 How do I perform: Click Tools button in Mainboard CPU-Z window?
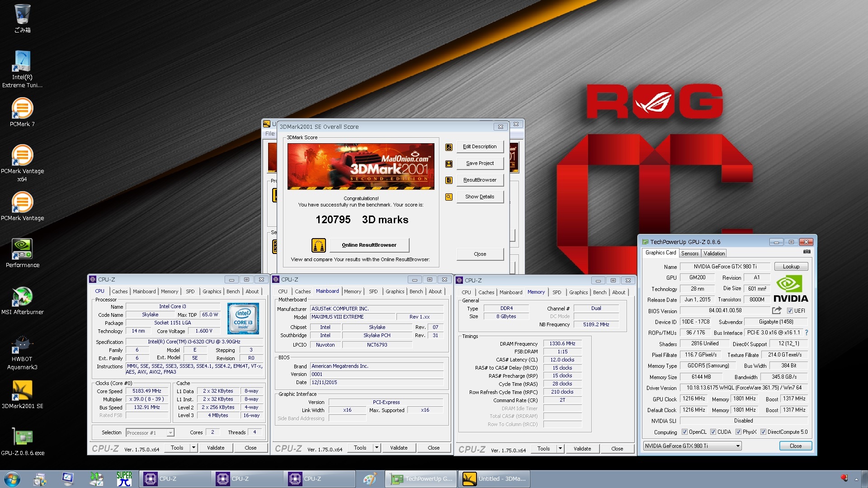point(360,448)
